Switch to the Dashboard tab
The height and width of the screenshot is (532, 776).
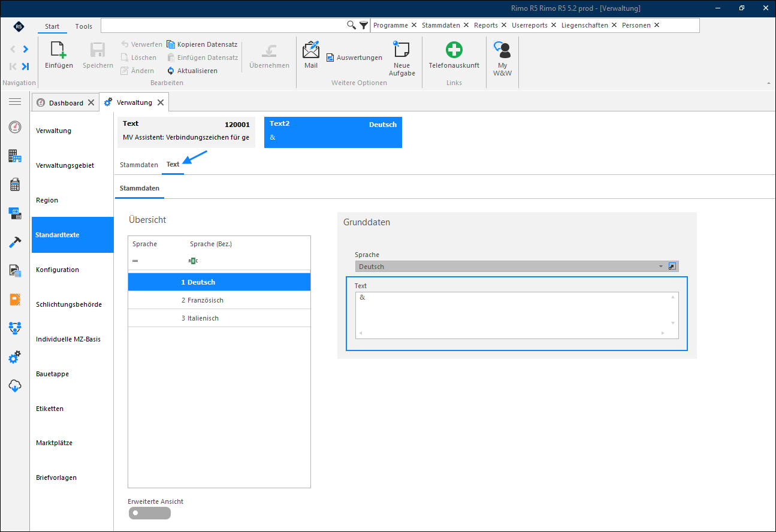click(66, 102)
